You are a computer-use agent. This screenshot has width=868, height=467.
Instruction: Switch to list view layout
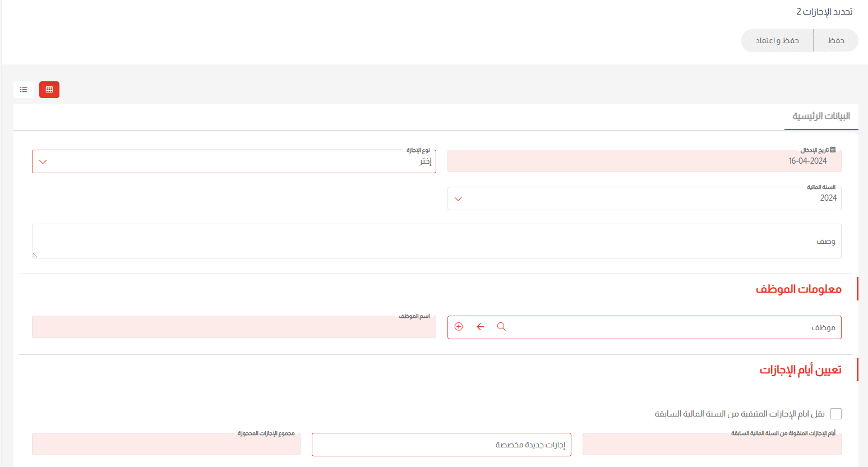24,90
